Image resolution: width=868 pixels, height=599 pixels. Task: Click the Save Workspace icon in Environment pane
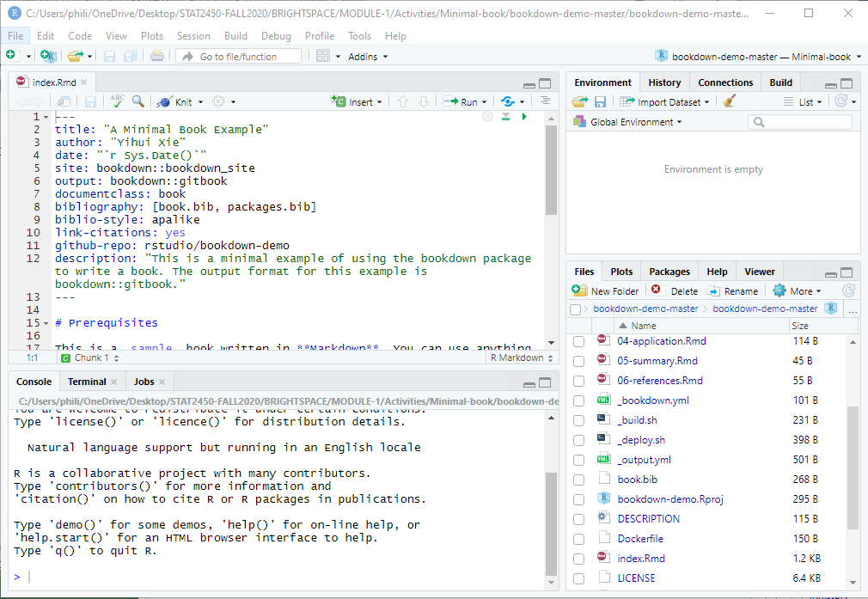point(600,102)
